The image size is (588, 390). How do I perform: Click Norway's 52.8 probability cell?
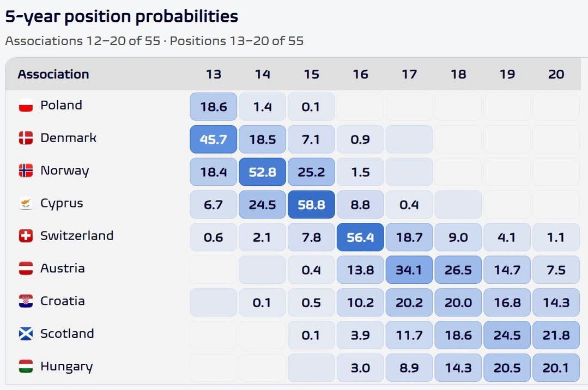tap(263, 172)
